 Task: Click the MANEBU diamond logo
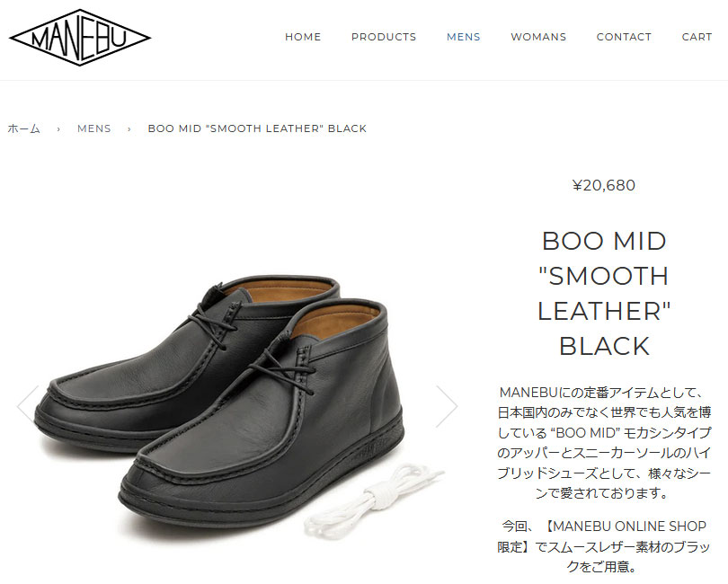(x=80, y=38)
